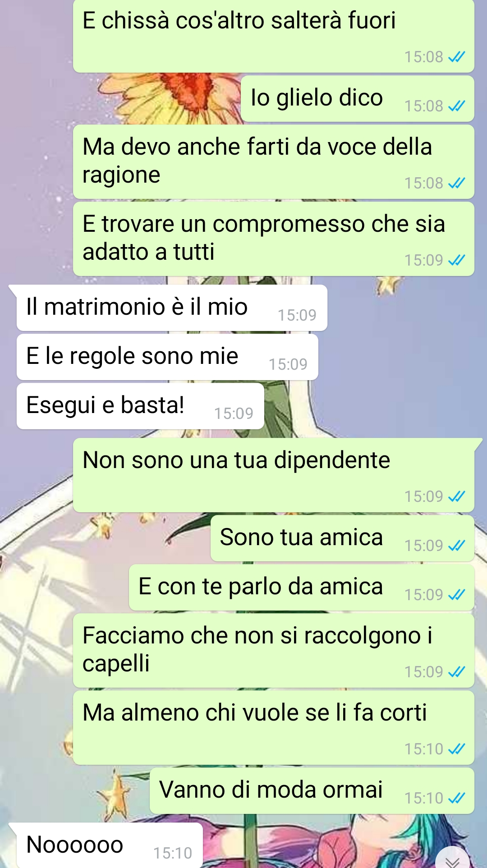Tap the 'Esegui e basta!' message bubble
487x868 pixels.
pyautogui.click(x=140, y=406)
